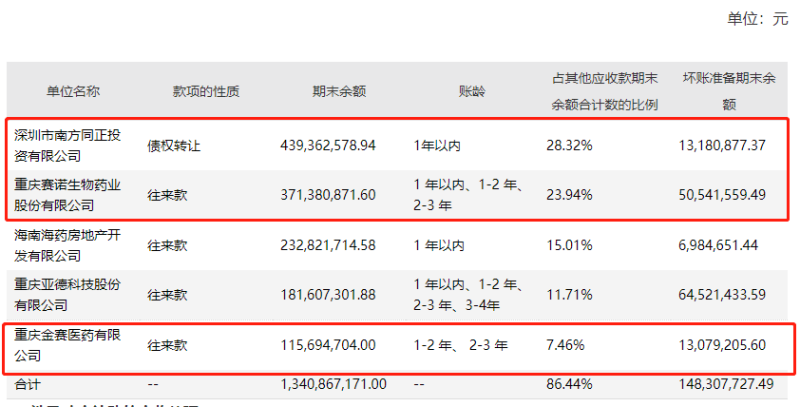
Task: Click the amount 439,362,578.94
Action: (328, 145)
